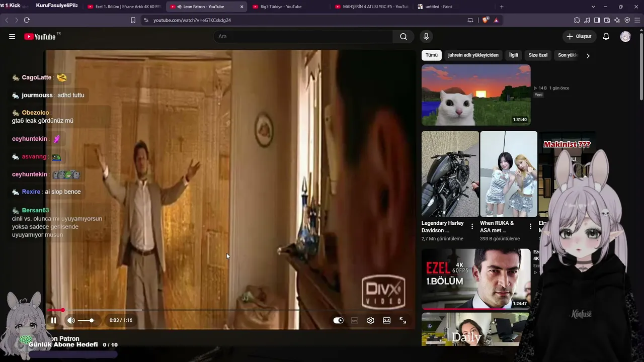Open the YouTube guide hamburger menu
The image size is (644, 362).
click(x=12, y=36)
